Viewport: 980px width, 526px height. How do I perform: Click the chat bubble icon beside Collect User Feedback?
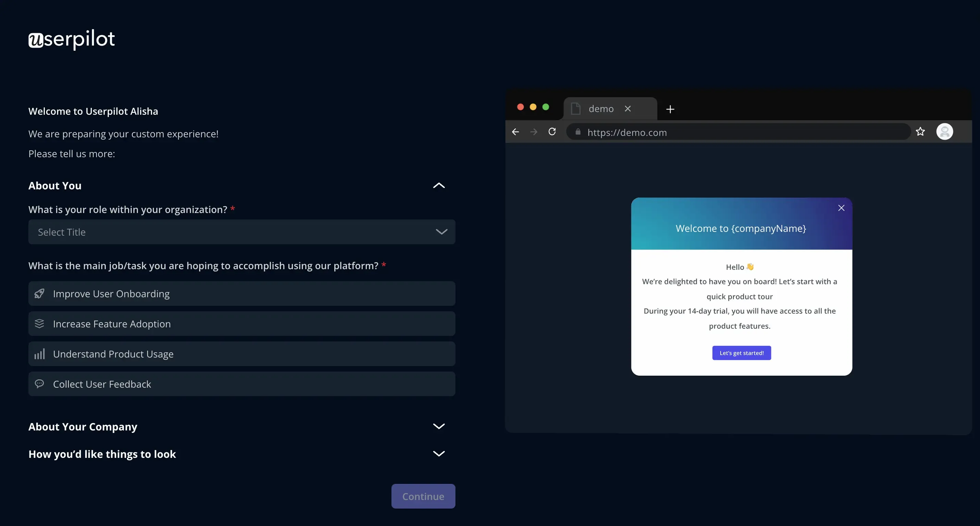[40, 383]
